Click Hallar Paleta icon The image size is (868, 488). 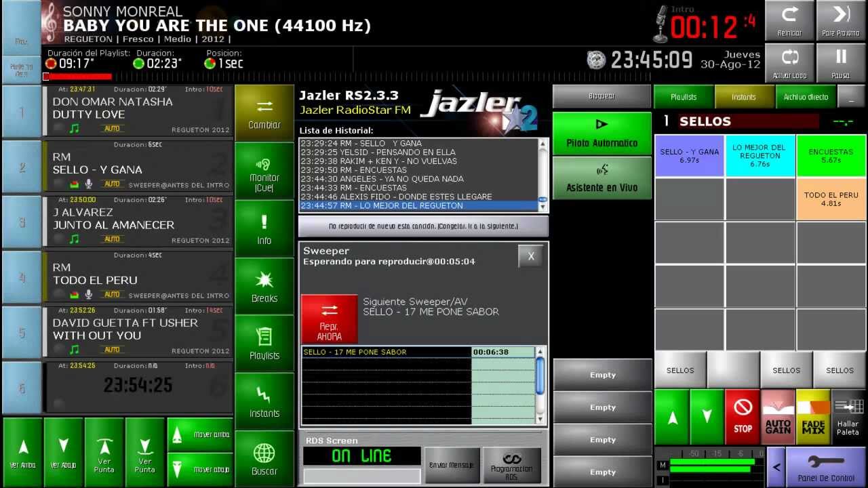click(x=848, y=415)
